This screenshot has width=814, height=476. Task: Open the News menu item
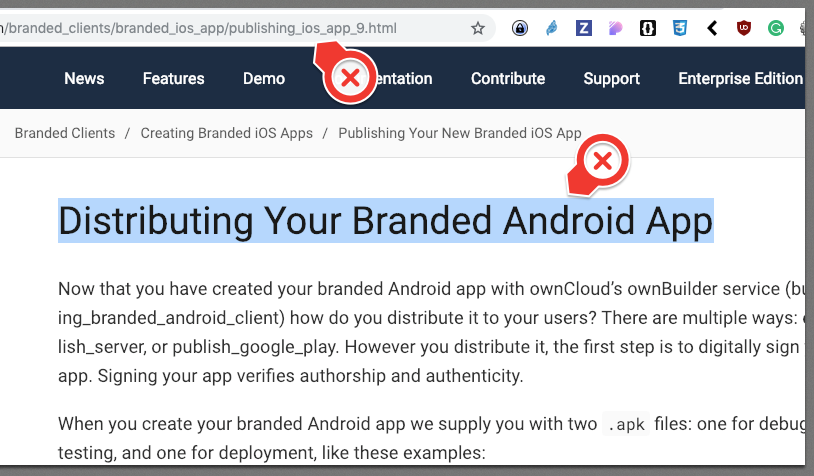pyautogui.click(x=84, y=78)
